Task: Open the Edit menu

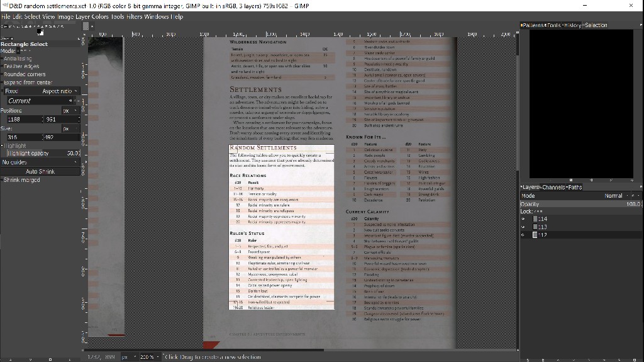Action: coord(17,17)
